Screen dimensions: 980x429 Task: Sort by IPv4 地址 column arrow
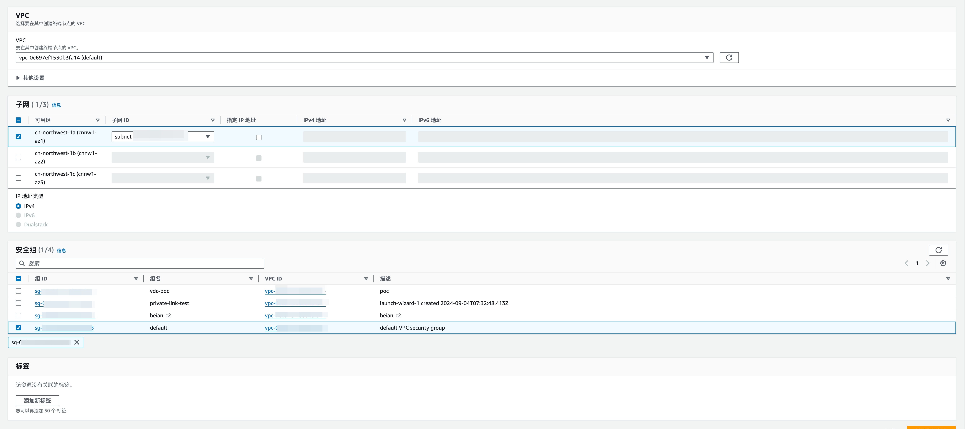[x=404, y=120]
